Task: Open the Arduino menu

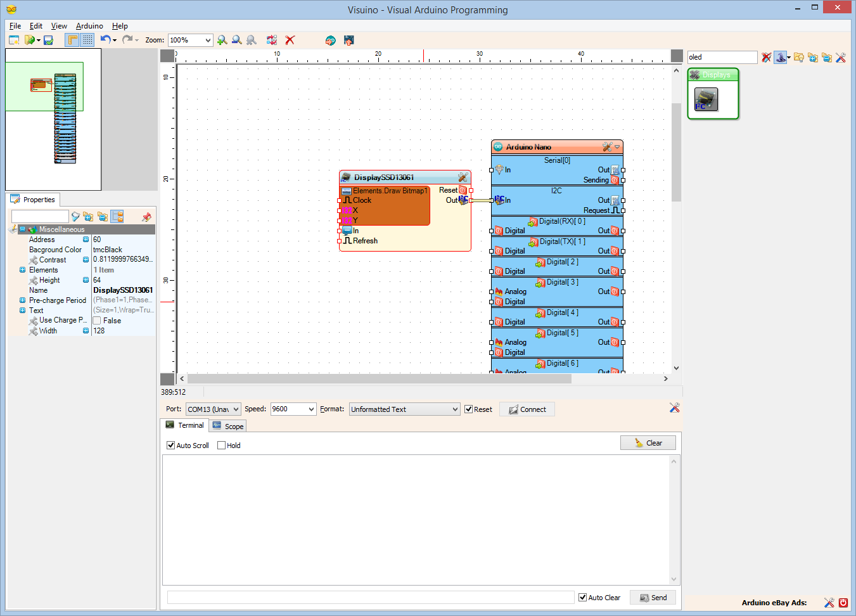Action: coord(89,26)
